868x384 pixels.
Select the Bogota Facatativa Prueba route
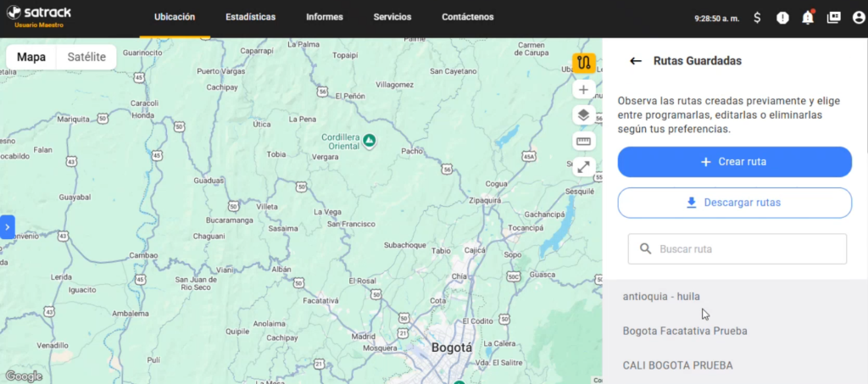click(x=735, y=331)
